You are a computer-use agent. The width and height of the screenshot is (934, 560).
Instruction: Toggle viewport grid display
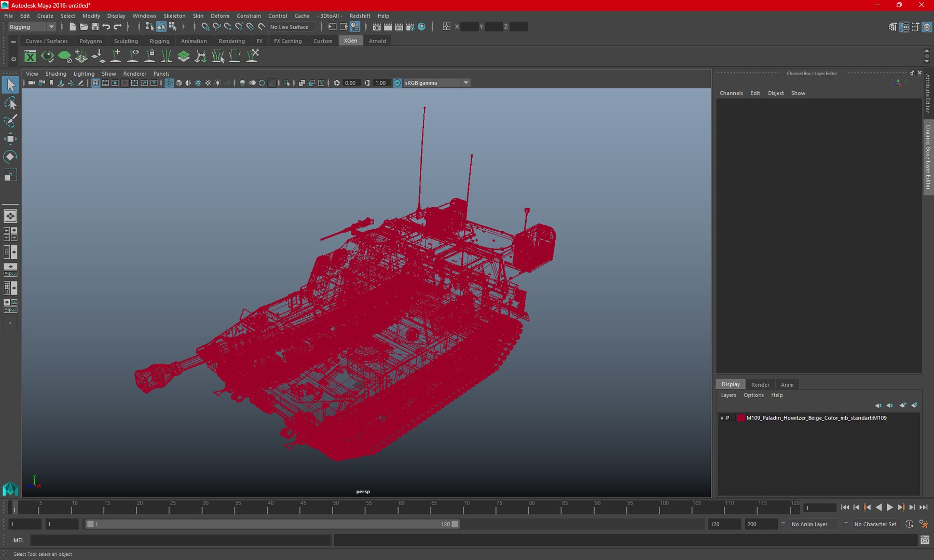click(x=95, y=83)
